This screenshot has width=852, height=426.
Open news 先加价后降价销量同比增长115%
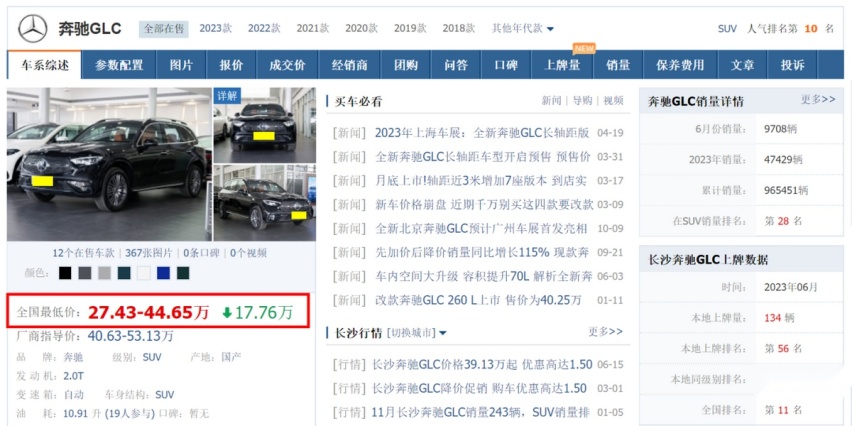point(482,253)
